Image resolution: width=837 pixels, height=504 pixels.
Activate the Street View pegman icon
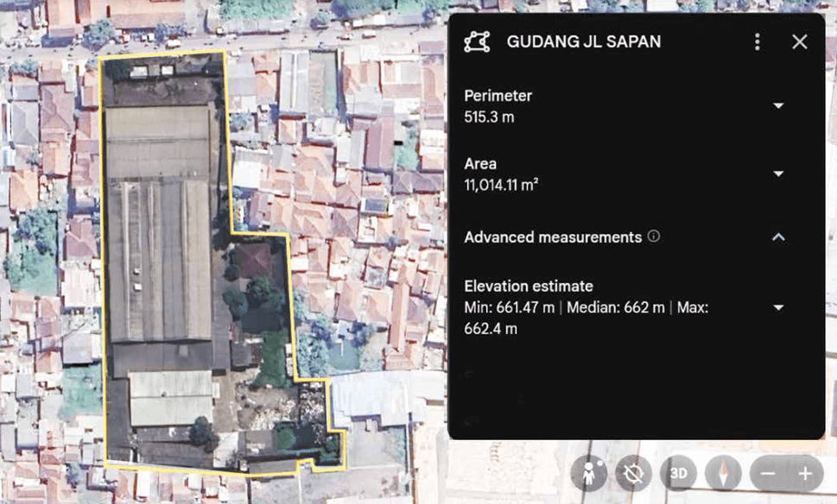[589, 474]
